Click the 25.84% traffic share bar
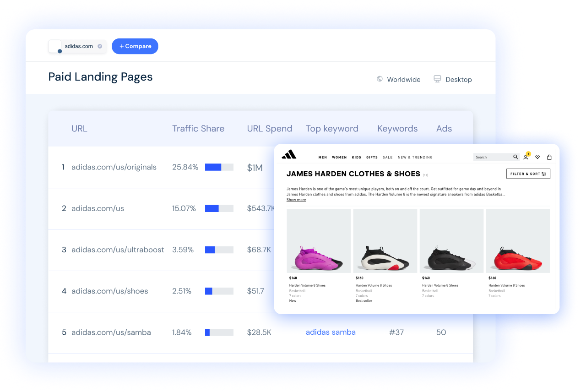586x392 pixels. point(219,167)
